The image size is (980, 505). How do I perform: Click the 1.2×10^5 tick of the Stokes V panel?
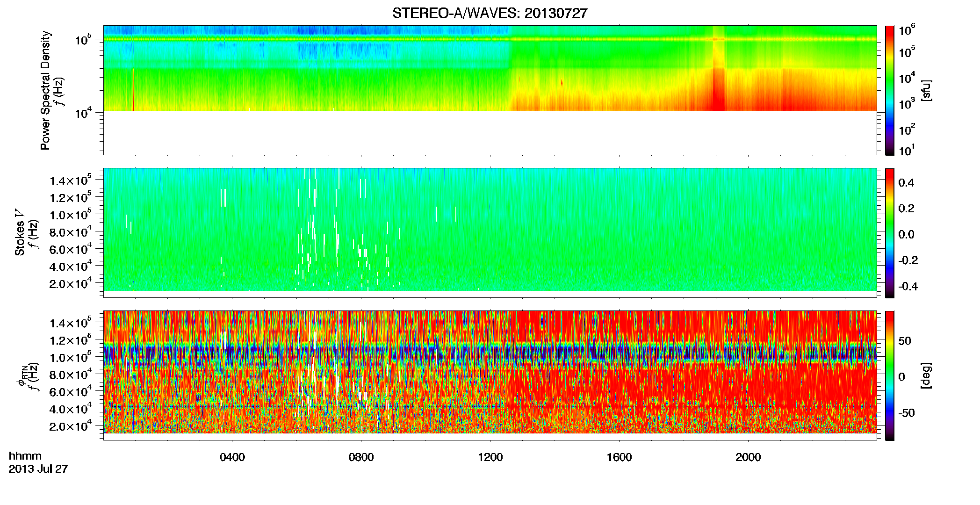pyautogui.click(x=70, y=197)
